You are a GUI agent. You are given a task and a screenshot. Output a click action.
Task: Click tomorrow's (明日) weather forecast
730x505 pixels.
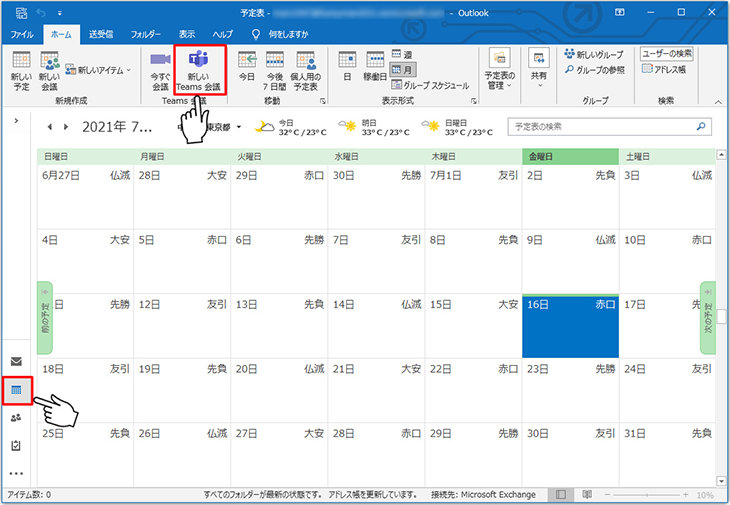point(374,128)
